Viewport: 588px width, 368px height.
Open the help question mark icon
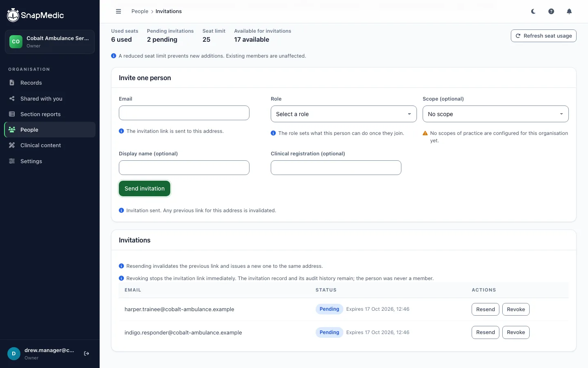pos(551,11)
